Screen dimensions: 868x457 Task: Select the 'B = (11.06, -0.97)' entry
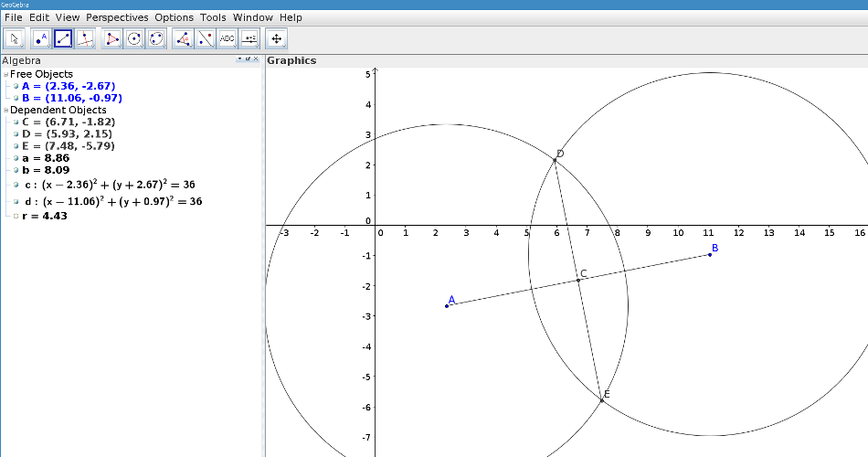coord(72,98)
